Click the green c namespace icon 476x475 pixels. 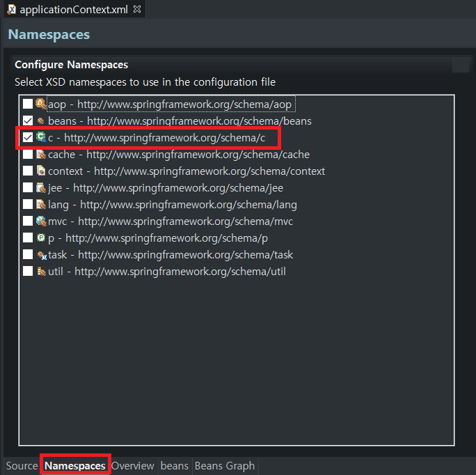coord(40,137)
